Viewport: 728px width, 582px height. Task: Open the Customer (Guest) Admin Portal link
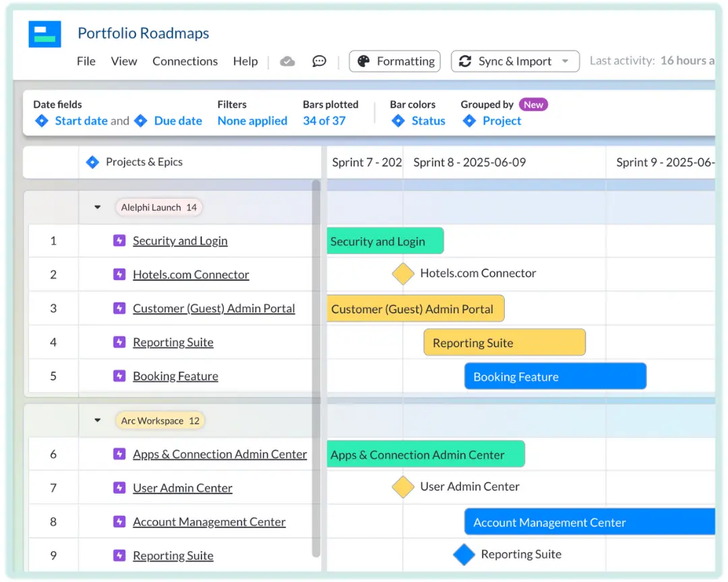tap(214, 309)
